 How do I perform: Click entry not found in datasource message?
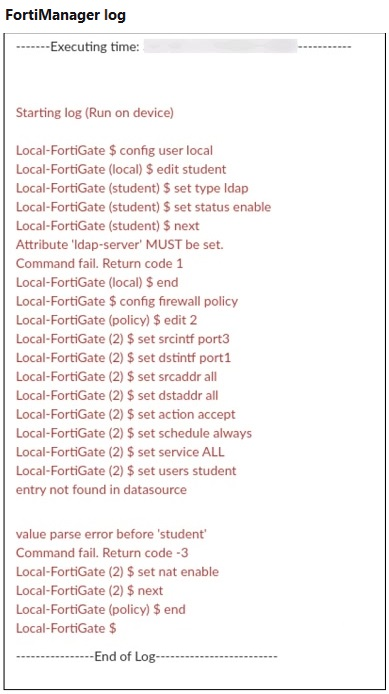(101, 490)
